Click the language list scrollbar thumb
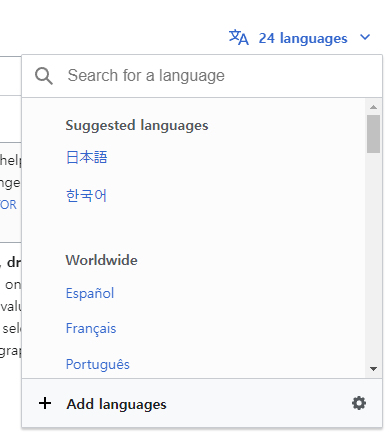The image size is (389, 435). tap(373, 134)
